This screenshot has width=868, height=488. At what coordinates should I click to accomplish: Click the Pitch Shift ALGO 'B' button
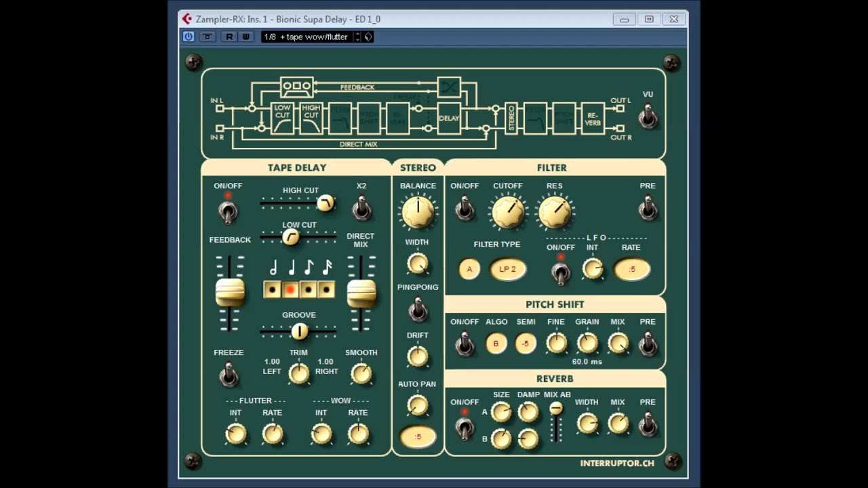(x=496, y=344)
